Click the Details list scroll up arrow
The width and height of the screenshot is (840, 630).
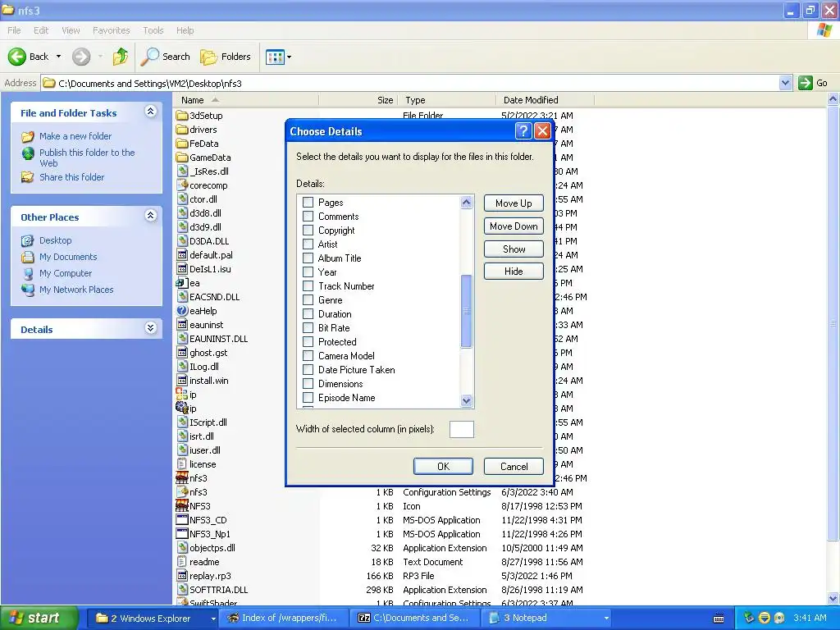click(x=466, y=202)
